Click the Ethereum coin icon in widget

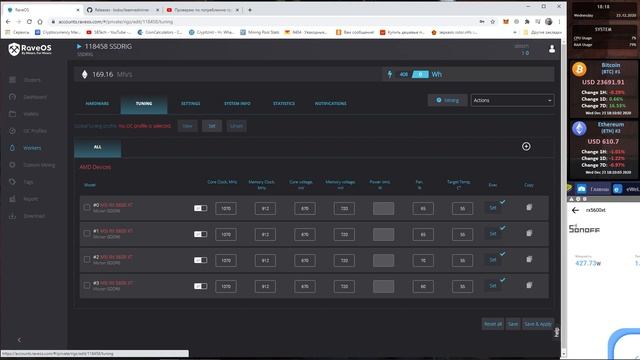pyautogui.click(x=579, y=129)
